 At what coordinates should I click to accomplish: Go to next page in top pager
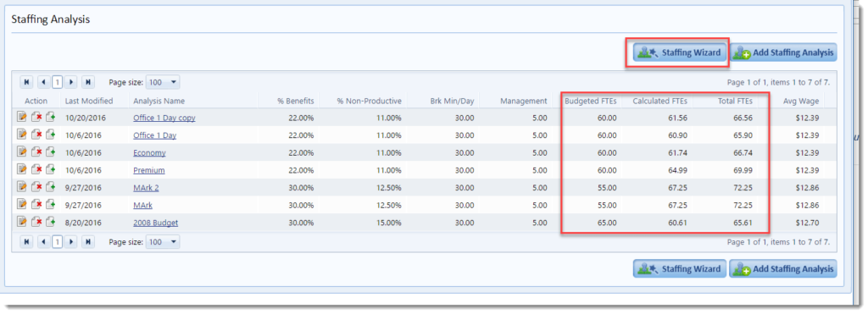coord(71,82)
